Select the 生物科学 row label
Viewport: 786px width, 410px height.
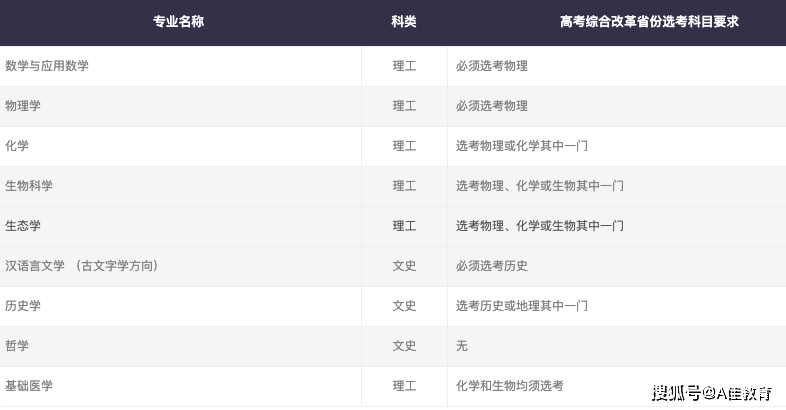click(29, 186)
